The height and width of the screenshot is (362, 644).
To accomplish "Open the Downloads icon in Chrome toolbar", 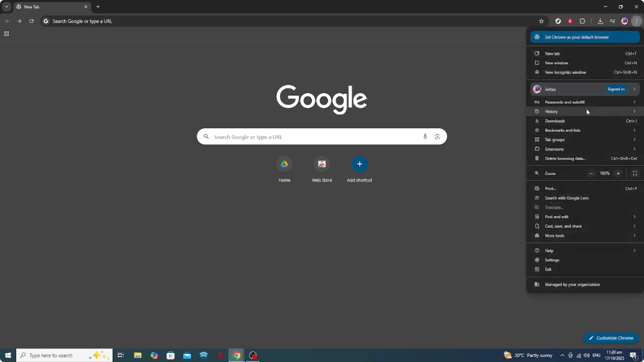I will [x=601, y=21].
